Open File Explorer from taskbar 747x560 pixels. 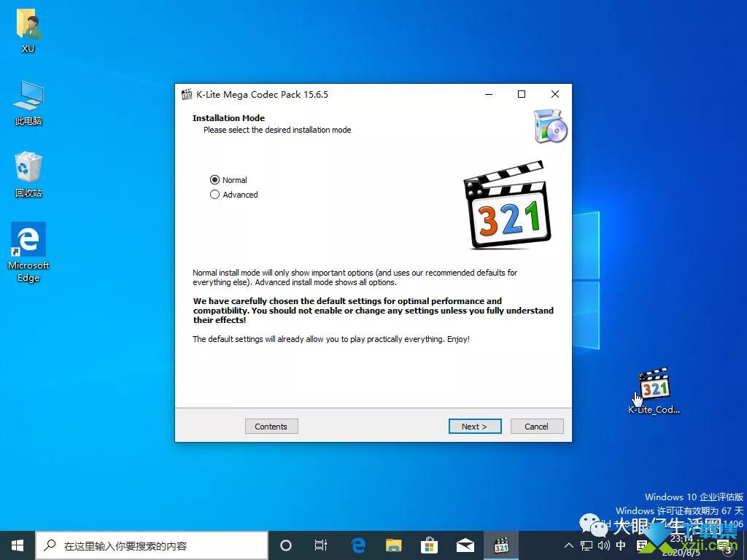[x=393, y=545]
